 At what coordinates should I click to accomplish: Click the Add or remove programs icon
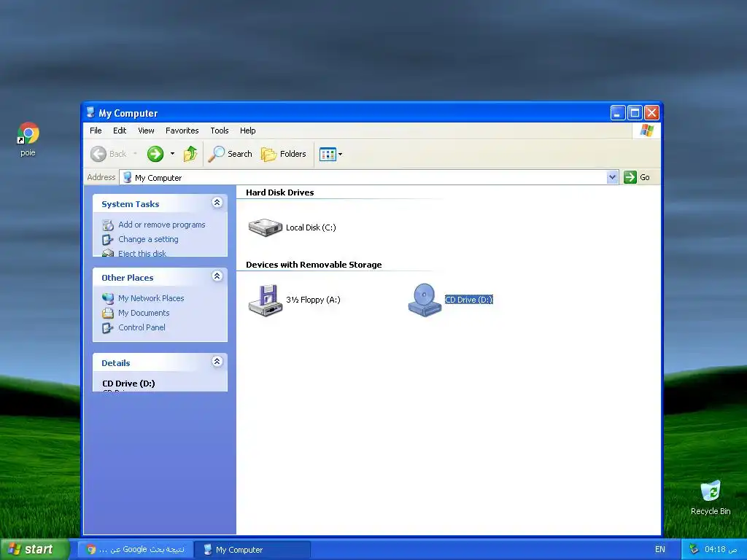(108, 225)
